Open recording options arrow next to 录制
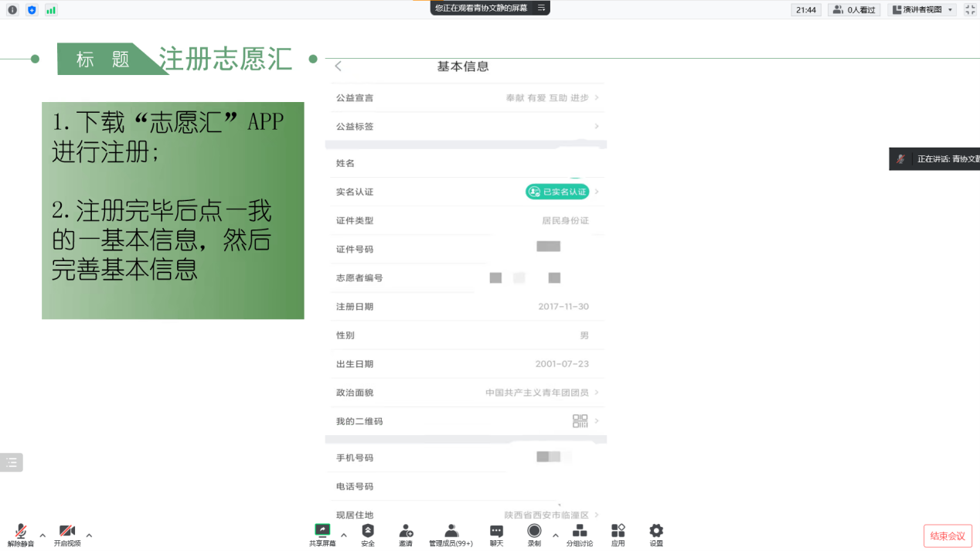 555,535
